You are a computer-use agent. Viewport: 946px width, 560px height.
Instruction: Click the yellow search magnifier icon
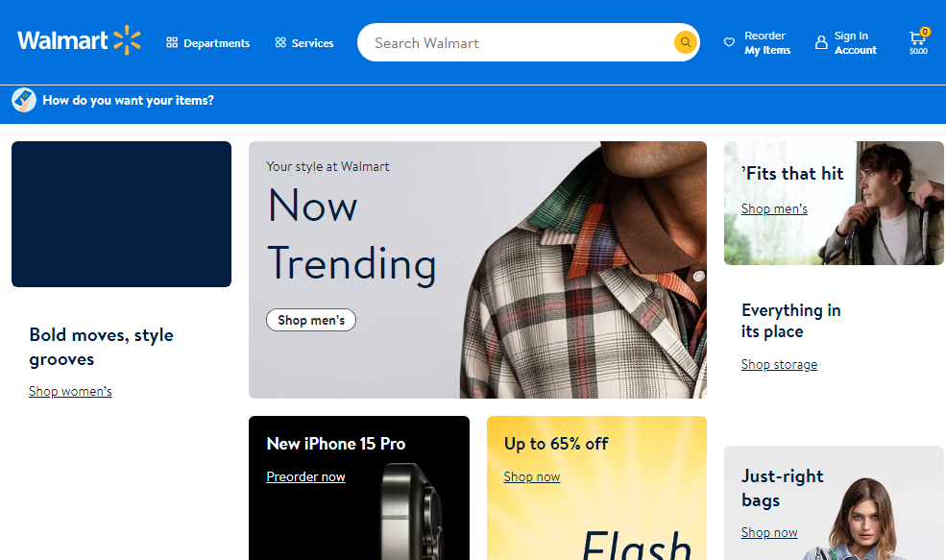pyautogui.click(x=686, y=42)
